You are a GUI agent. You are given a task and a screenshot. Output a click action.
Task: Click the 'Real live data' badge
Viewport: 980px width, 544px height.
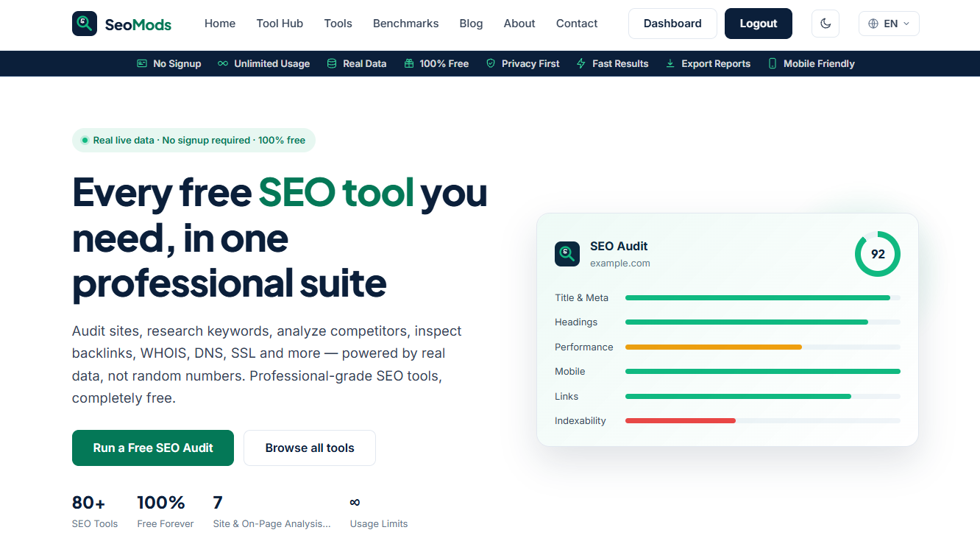click(193, 140)
